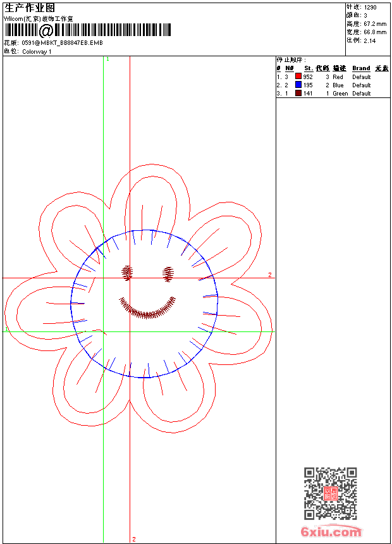The width and height of the screenshot is (392, 544).
Task: Click the 6xiu.com watermark logo
Action: tap(331, 532)
